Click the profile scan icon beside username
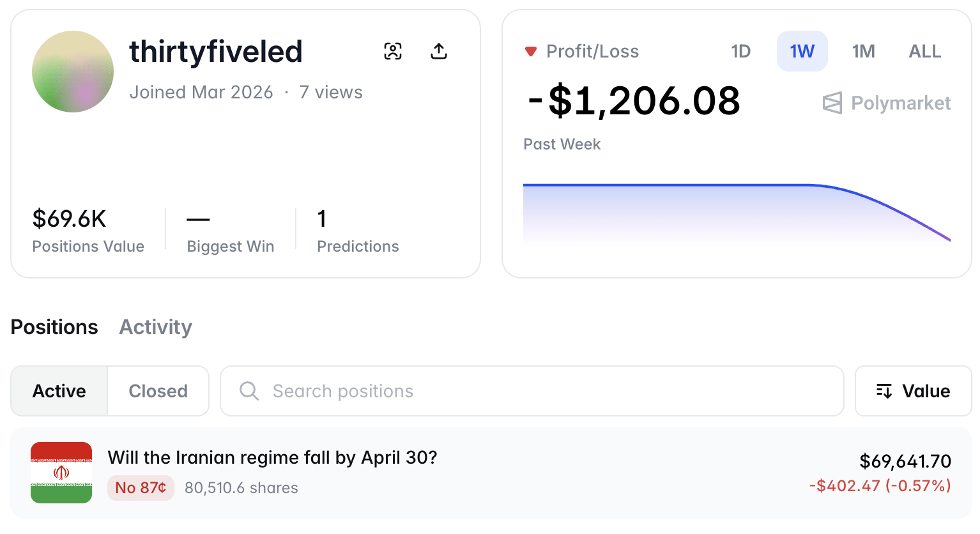 [x=393, y=51]
